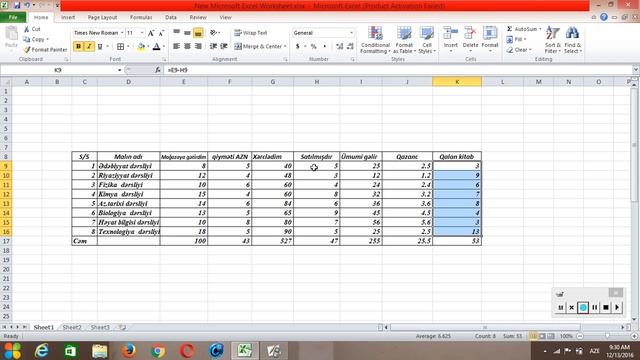Decrease indent

coord(213,47)
